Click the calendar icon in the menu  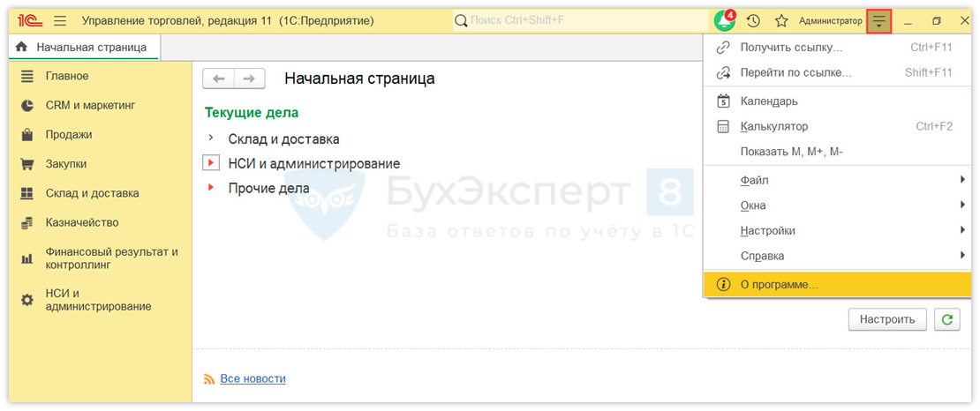click(x=723, y=101)
